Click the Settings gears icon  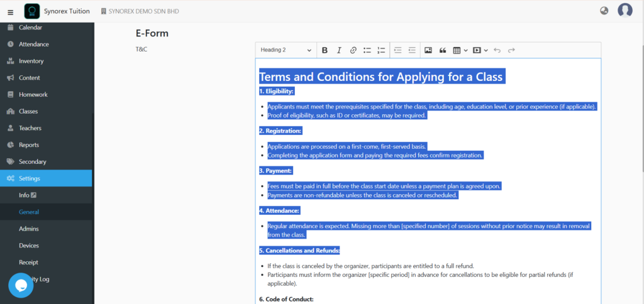11,178
